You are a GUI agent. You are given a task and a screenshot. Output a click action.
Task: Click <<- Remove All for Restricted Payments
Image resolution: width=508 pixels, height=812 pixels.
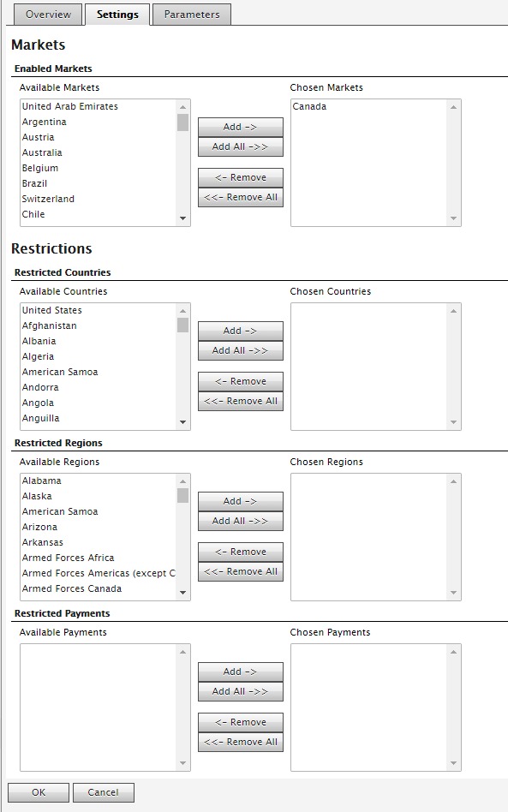240,742
